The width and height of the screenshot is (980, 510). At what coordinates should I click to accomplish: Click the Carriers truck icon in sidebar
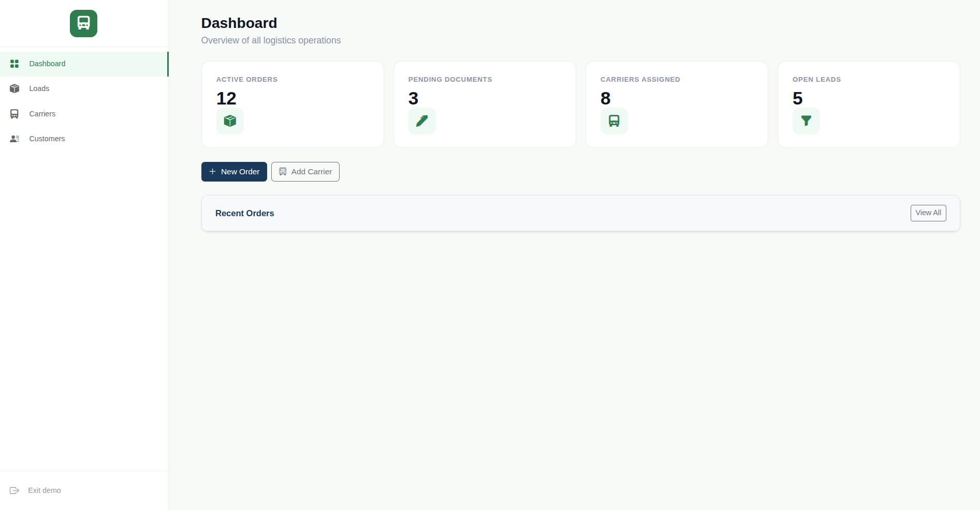click(x=14, y=114)
